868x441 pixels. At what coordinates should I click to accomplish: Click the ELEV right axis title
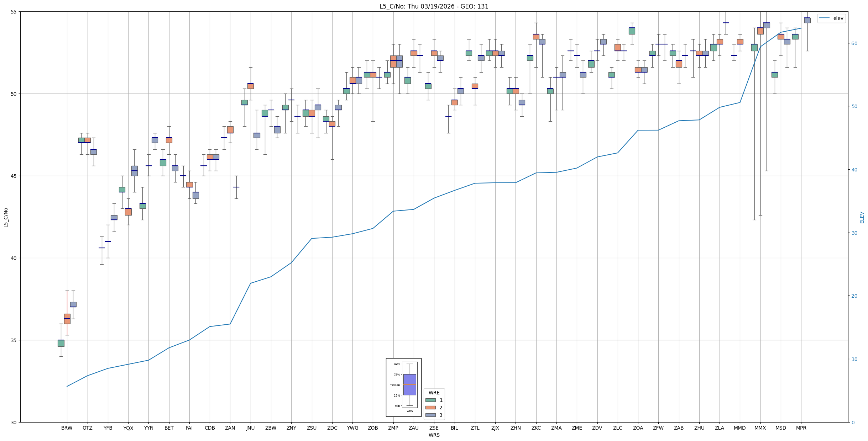point(862,217)
